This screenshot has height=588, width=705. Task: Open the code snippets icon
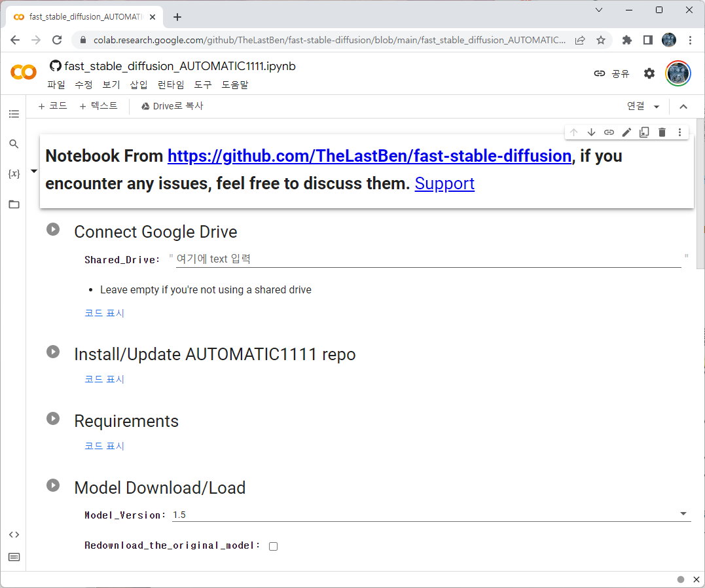14,534
